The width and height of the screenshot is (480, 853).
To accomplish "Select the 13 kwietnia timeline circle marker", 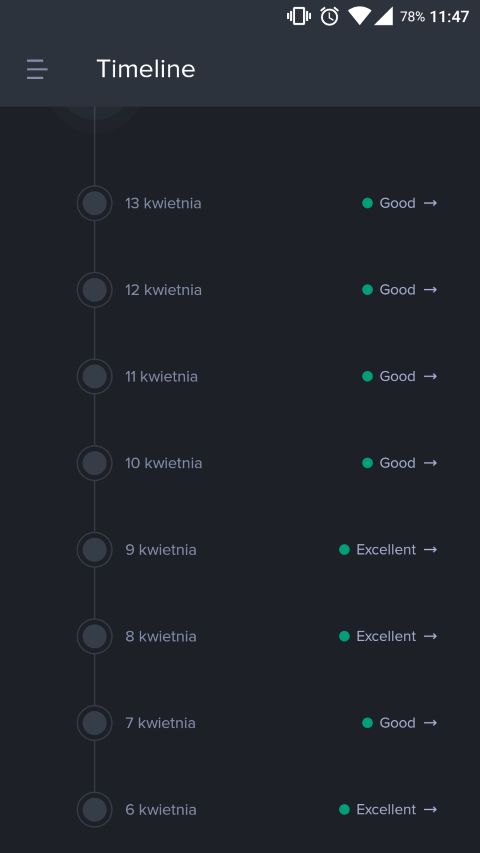I will pyautogui.click(x=95, y=203).
